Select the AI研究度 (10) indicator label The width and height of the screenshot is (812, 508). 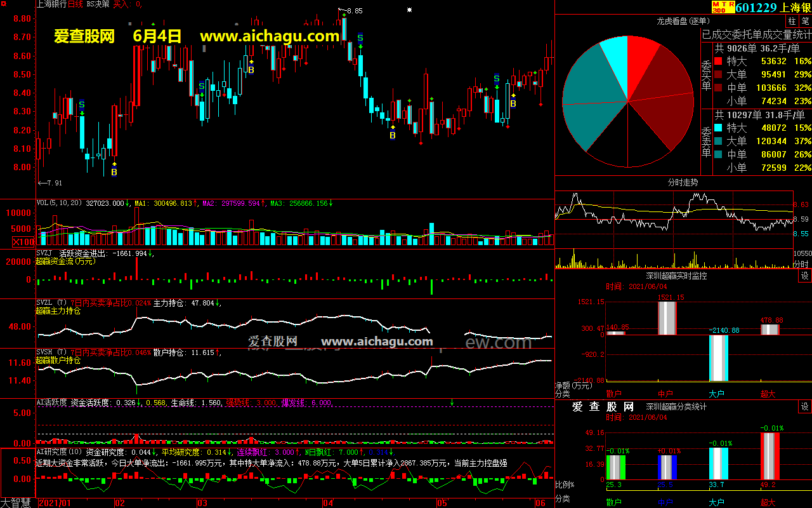click(60, 452)
